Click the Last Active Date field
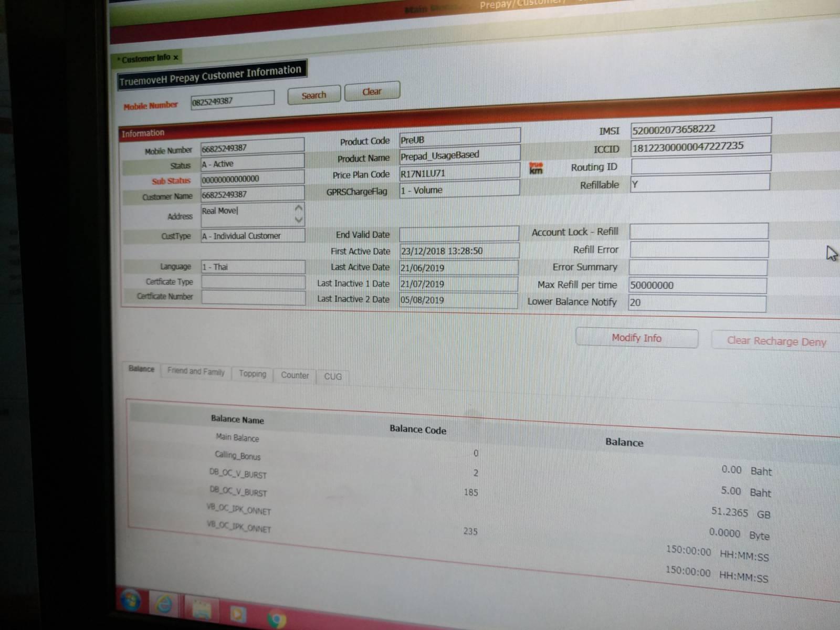Image resolution: width=840 pixels, height=630 pixels. [x=458, y=267]
